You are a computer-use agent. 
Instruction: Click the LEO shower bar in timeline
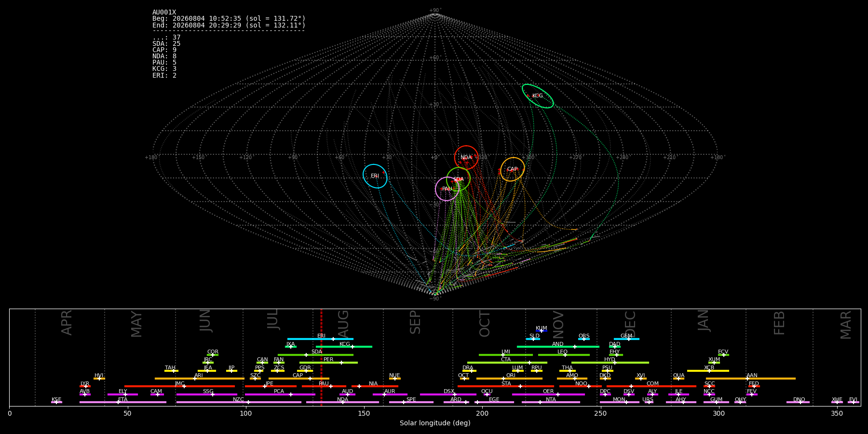click(564, 355)
